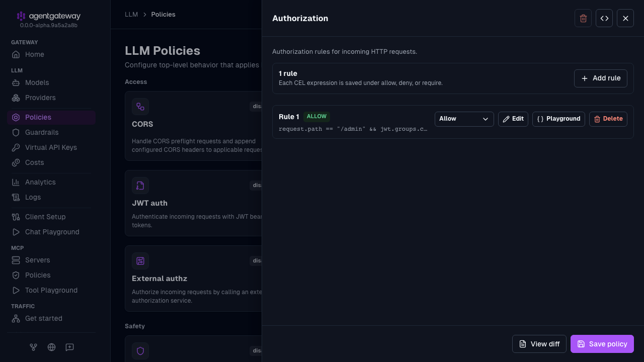Click the LLM breadcrumb link
This screenshot has width=644, height=362.
click(131, 15)
